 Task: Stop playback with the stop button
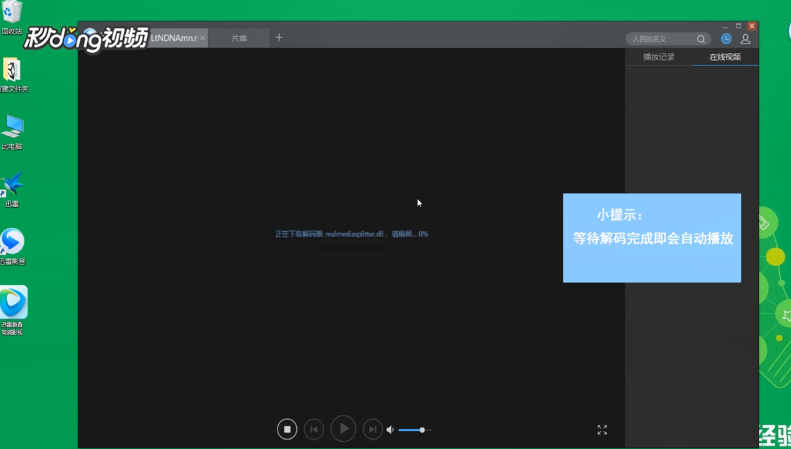(287, 429)
